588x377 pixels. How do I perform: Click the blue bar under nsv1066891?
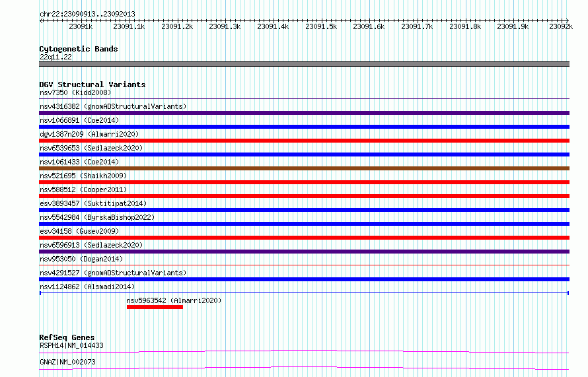304,127
